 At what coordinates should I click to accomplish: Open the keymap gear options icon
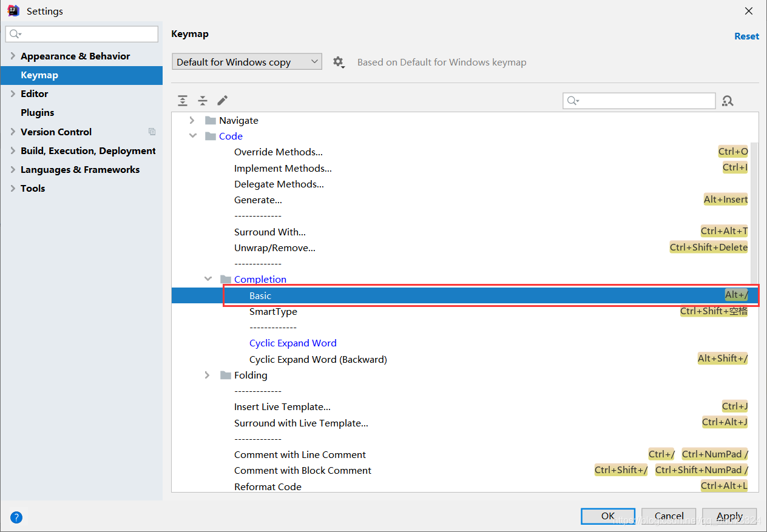click(x=339, y=62)
